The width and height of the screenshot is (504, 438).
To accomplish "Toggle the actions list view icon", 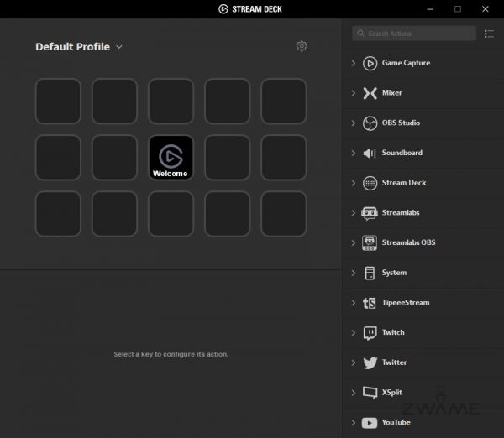I will point(489,34).
